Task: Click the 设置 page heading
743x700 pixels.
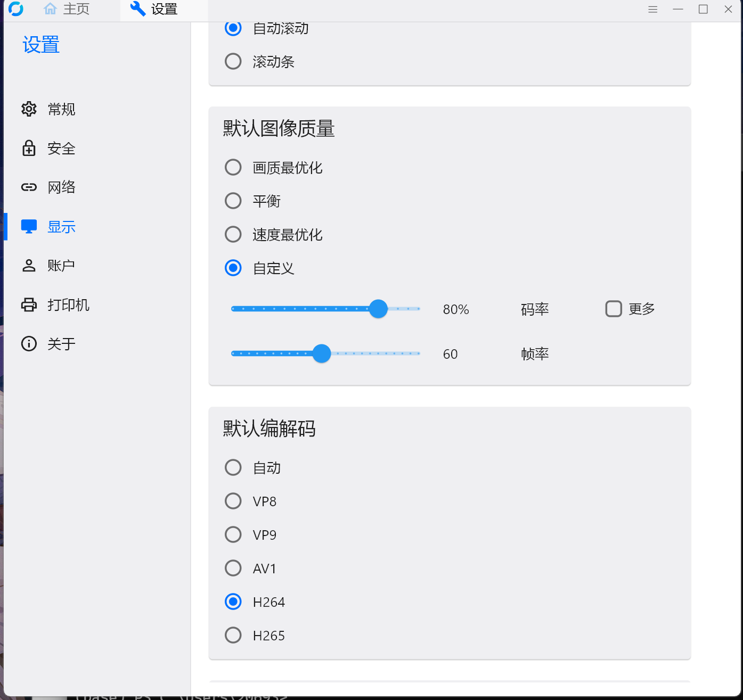Action: 40,45
